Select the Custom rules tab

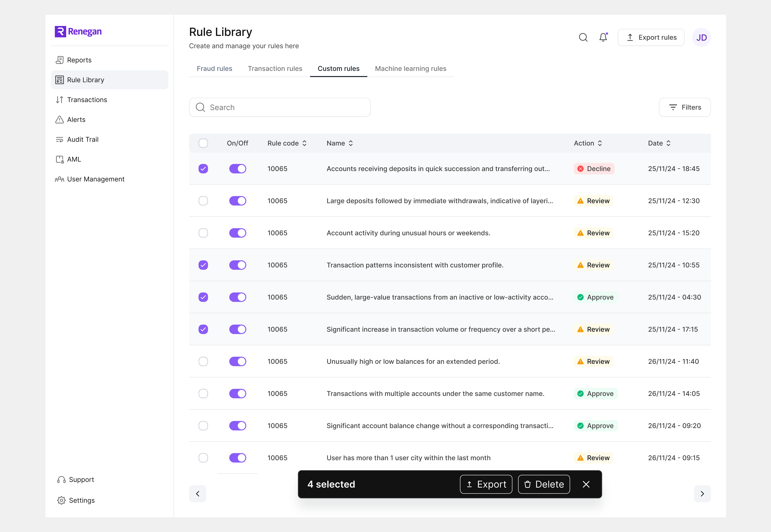coord(338,69)
